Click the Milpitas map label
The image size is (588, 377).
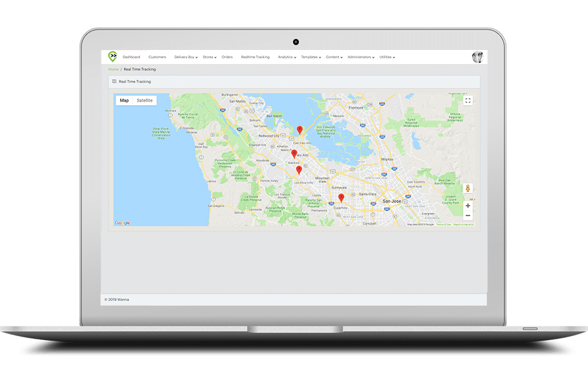point(387,159)
